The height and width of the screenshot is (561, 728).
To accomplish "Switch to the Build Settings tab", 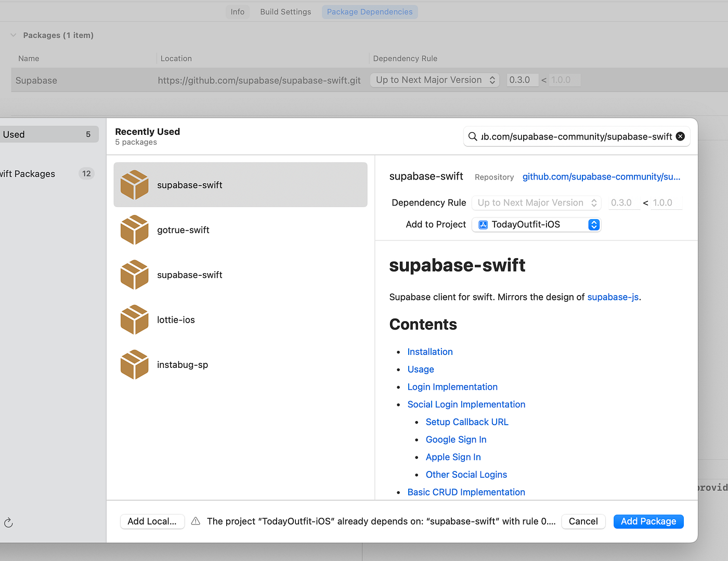I will click(x=285, y=11).
